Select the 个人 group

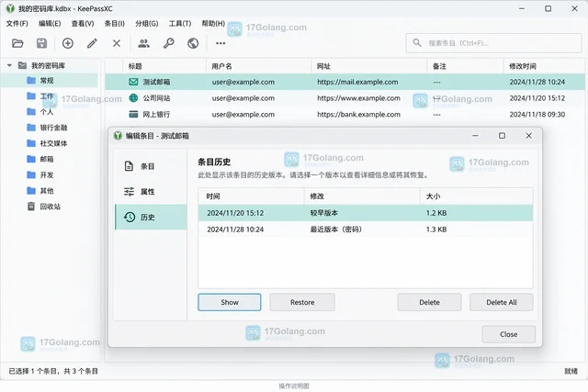tap(47, 112)
